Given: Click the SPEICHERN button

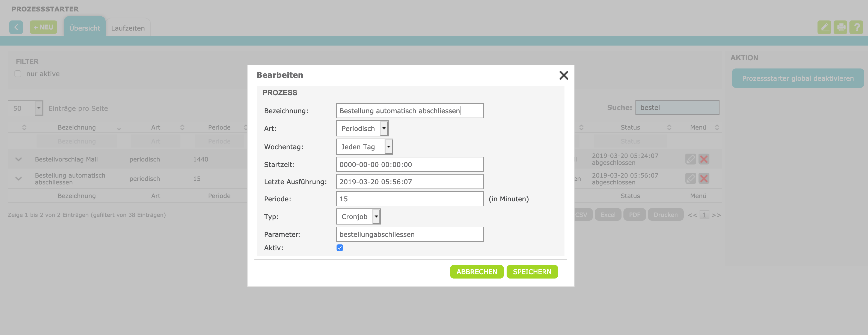Looking at the screenshot, I should click(x=532, y=272).
